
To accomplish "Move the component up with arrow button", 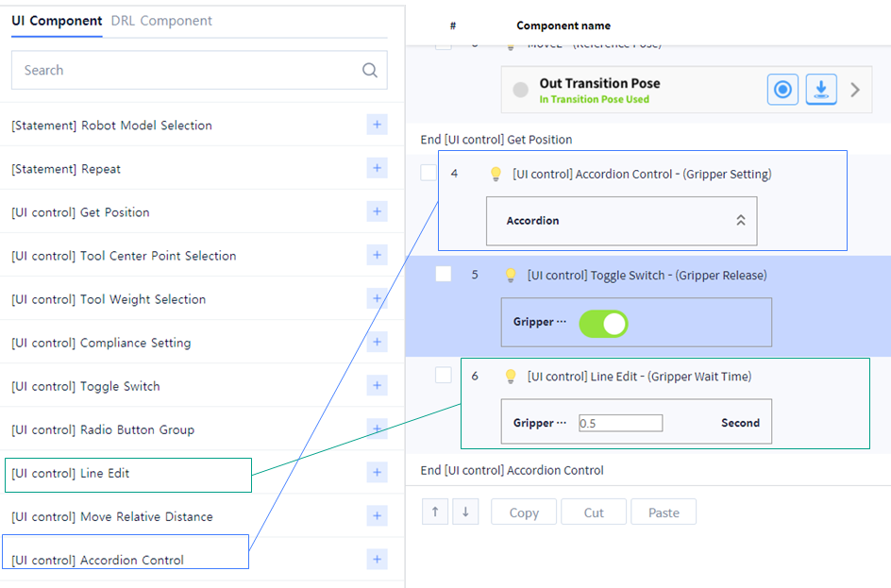I will pyautogui.click(x=434, y=512).
